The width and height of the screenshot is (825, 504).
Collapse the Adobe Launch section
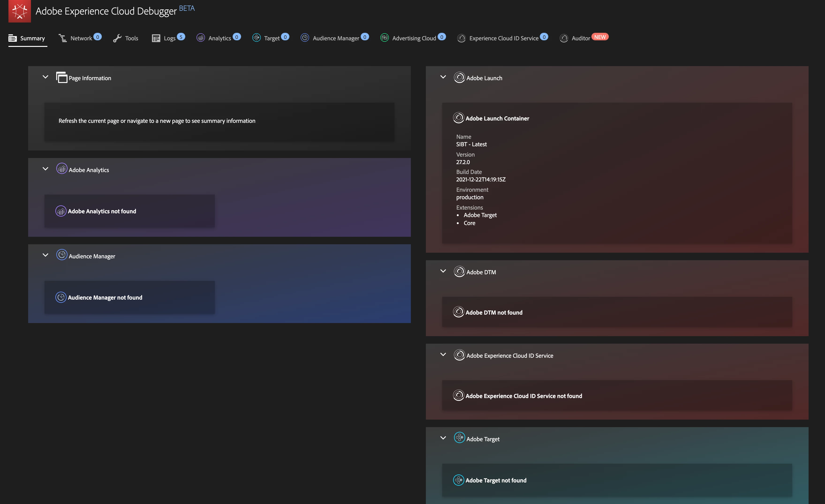[443, 77]
